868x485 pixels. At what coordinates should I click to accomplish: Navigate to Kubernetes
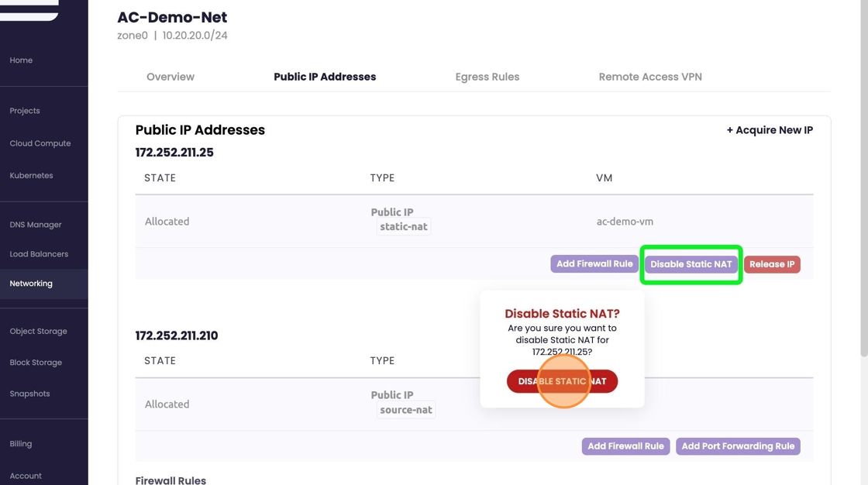[x=32, y=176]
